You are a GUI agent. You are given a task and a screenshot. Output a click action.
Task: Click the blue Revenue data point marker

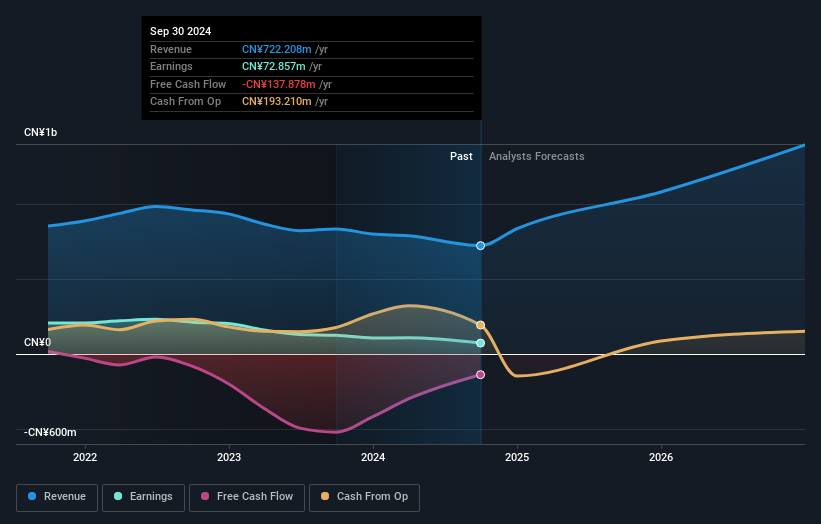(480, 246)
